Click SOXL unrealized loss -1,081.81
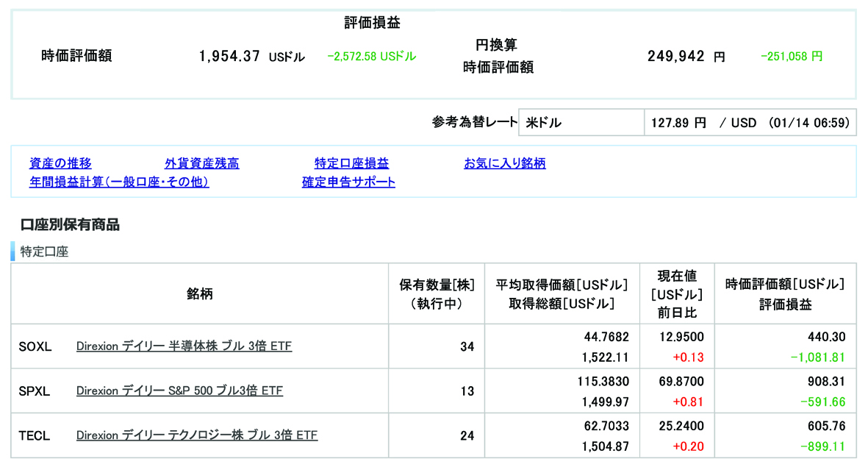Image resolution: width=868 pixels, height=467 pixels. point(817,358)
